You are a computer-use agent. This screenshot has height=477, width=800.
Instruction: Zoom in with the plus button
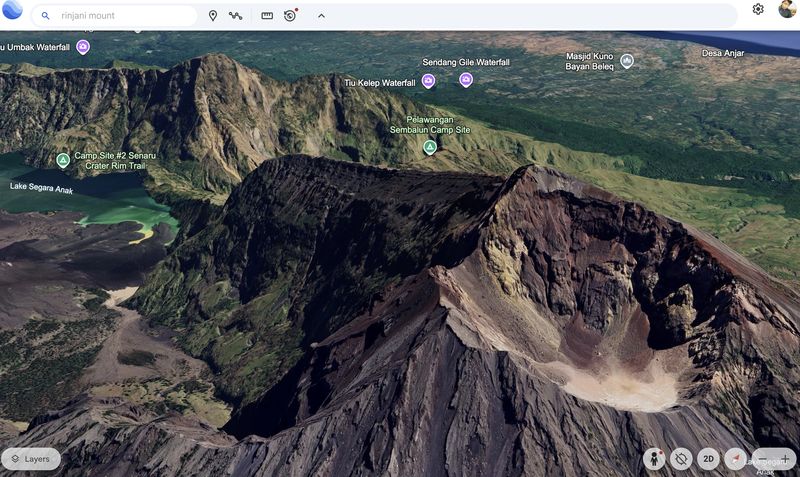tap(785, 459)
